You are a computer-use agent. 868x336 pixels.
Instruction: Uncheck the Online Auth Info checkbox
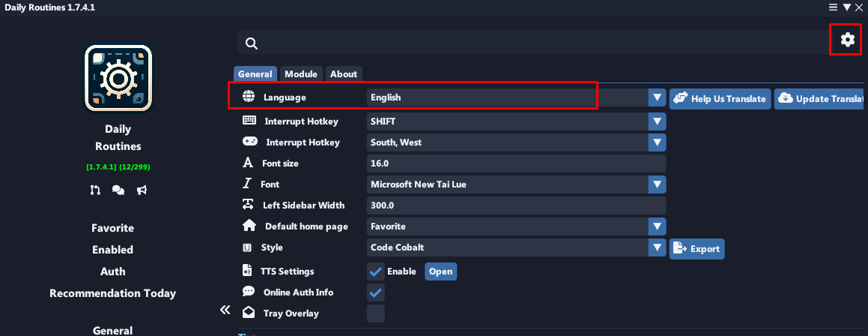[x=376, y=292]
